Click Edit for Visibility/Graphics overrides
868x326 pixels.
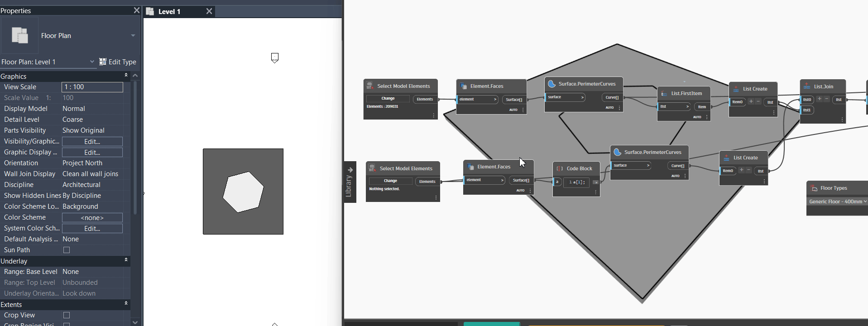click(x=92, y=142)
